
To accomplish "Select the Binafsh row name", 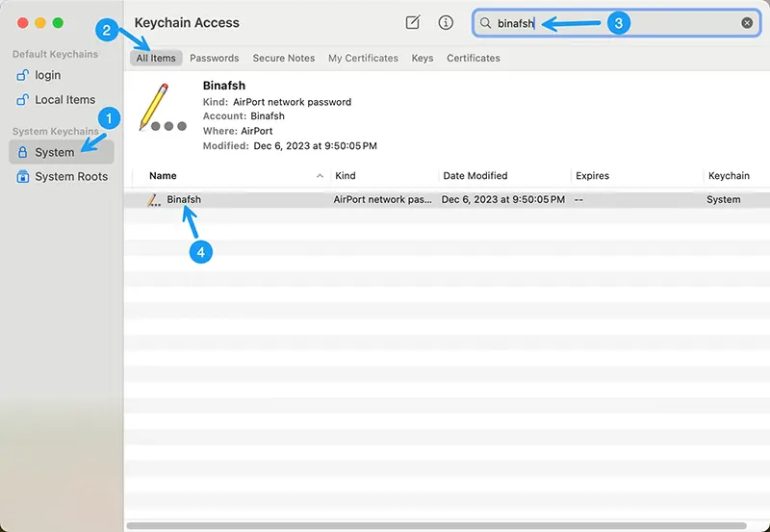I will [x=184, y=199].
